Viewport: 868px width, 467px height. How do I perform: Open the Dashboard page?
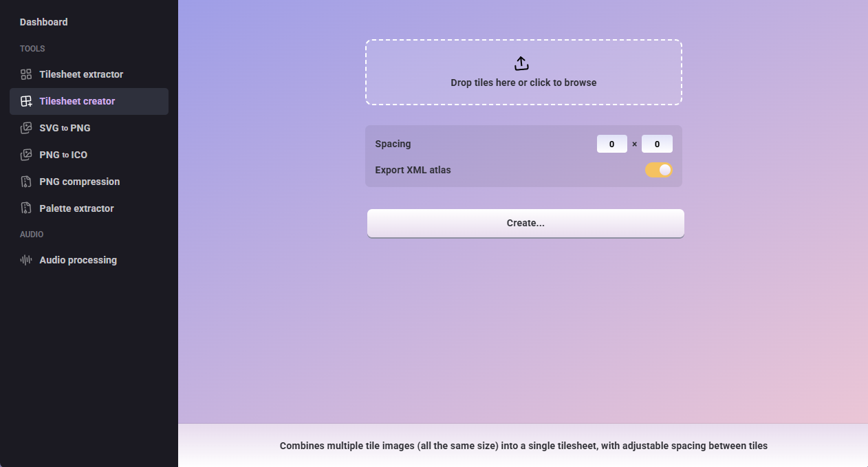tap(43, 22)
